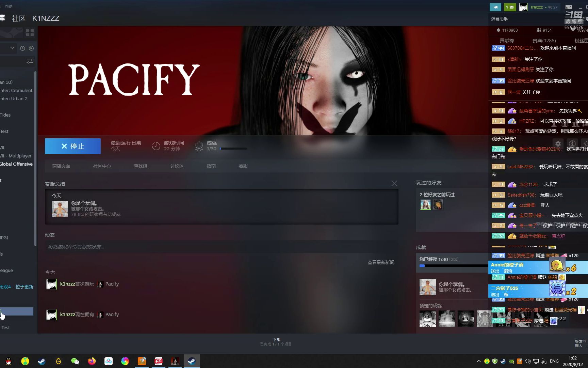Click the settings gear icon in Douyu chat overlay
The image size is (588, 368).
click(x=558, y=144)
